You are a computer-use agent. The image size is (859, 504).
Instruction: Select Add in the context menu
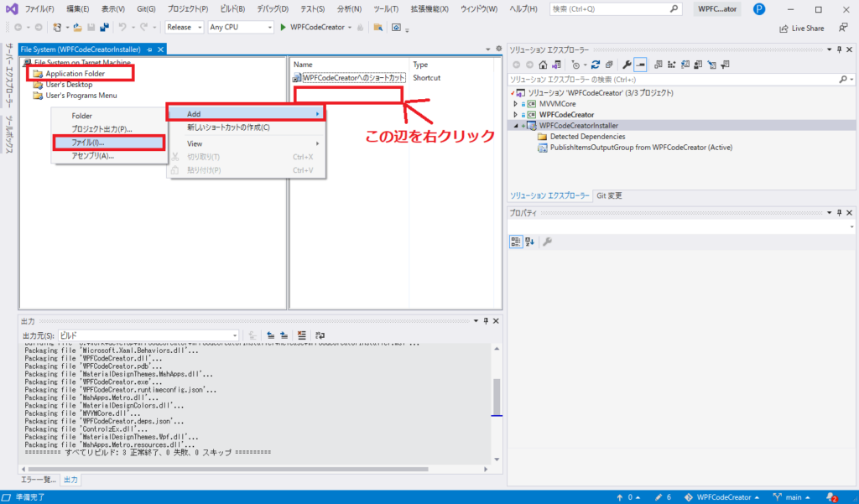pyautogui.click(x=246, y=114)
